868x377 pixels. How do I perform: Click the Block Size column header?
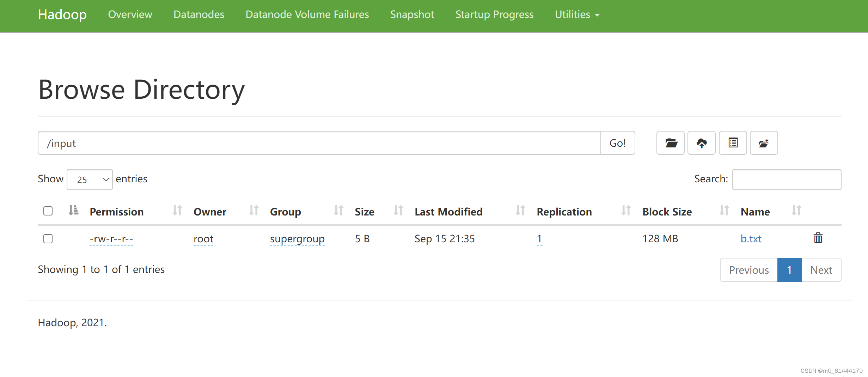pyautogui.click(x=667, y=212)
